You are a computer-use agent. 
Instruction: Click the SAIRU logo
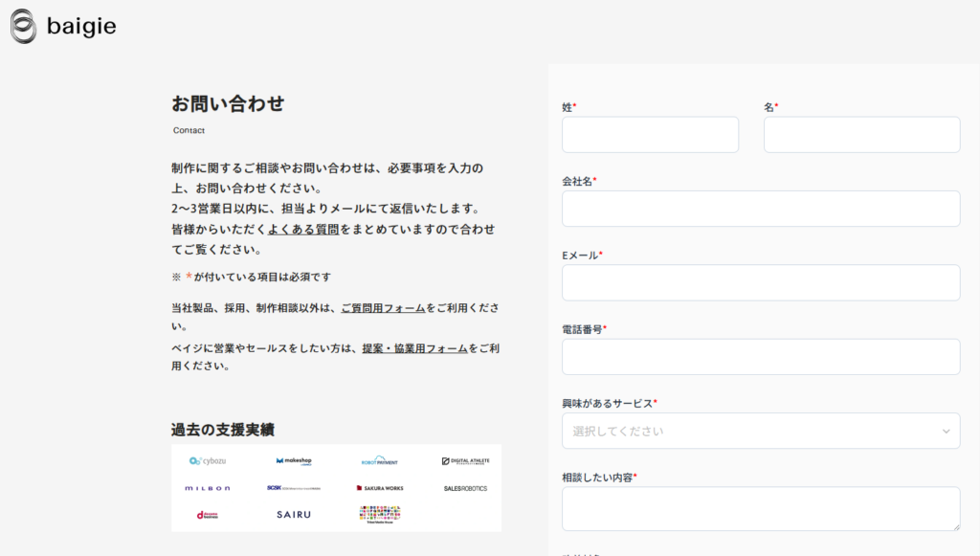[x=294, y=515]
